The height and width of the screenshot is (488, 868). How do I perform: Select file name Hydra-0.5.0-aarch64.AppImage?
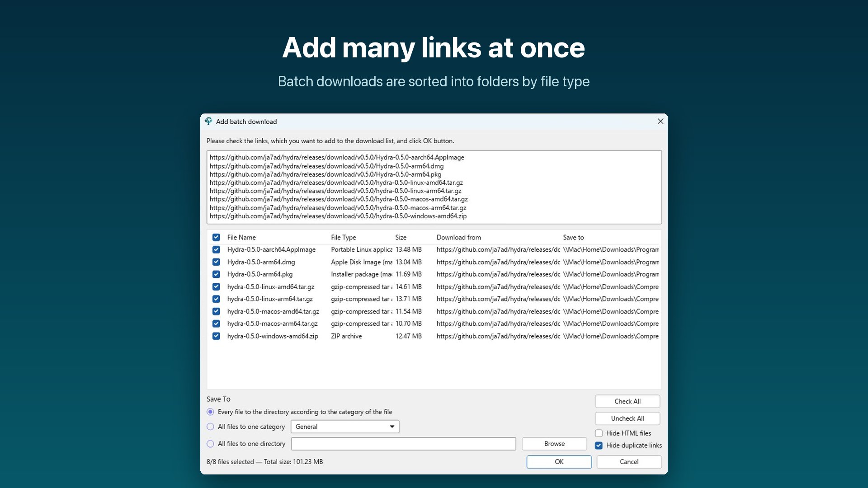pyautogui.click(x=271, y=249)
